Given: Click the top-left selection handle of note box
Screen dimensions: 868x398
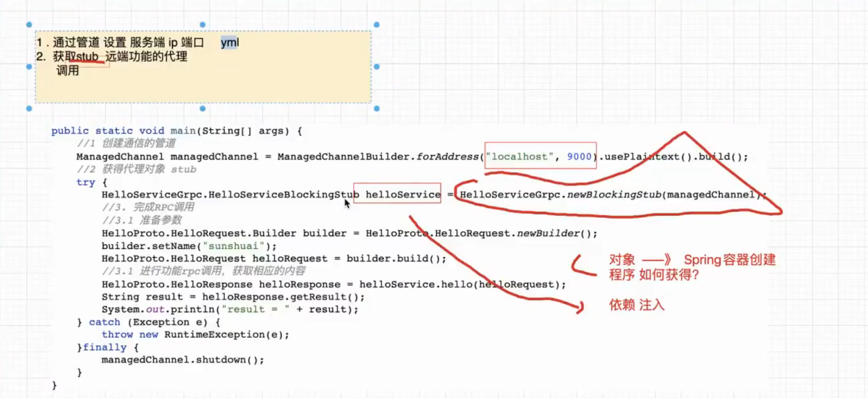Looking at the screenshot, I should point(29,25).
